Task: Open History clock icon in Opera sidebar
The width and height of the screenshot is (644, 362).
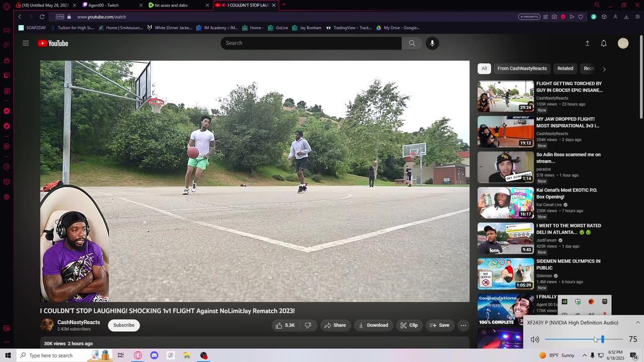Action: pos(7,166)
